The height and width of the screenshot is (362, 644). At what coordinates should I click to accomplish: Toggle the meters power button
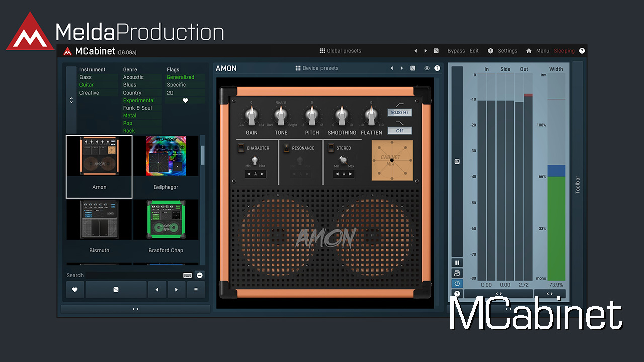coord(457,283)
